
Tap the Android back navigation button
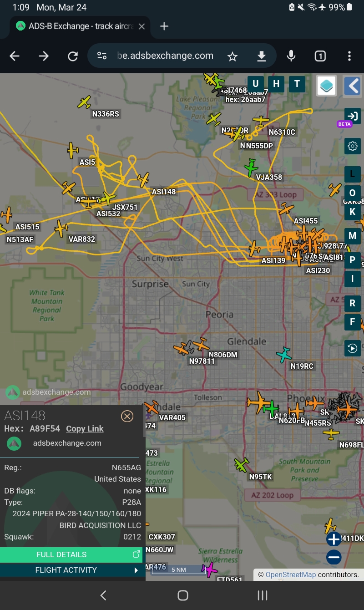click(x=103, y=595)
